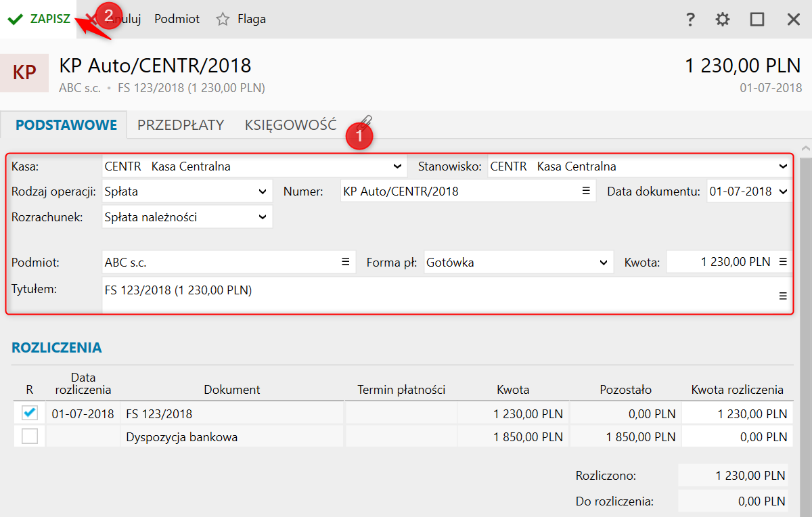Click the Podmiot toolbar button
The image size is (812, 517).
[177, 19]
